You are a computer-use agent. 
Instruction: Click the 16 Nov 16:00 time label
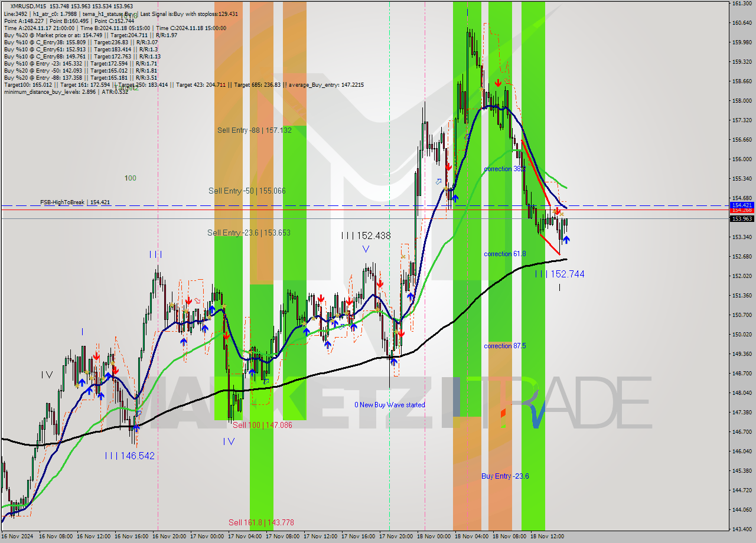131,537
